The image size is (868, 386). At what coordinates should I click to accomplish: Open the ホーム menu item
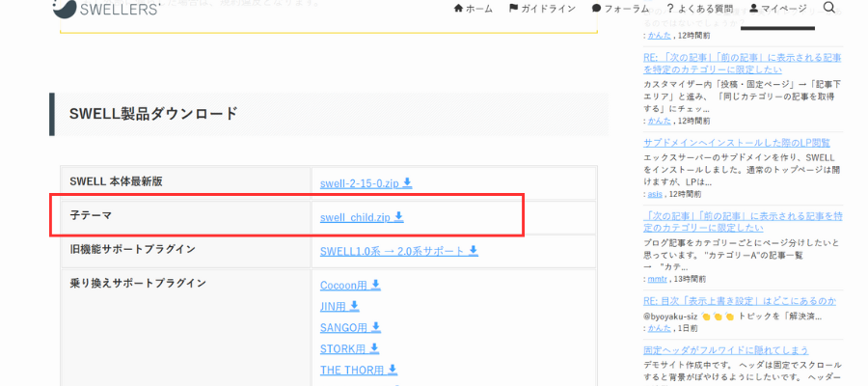(x=473, y=9)
